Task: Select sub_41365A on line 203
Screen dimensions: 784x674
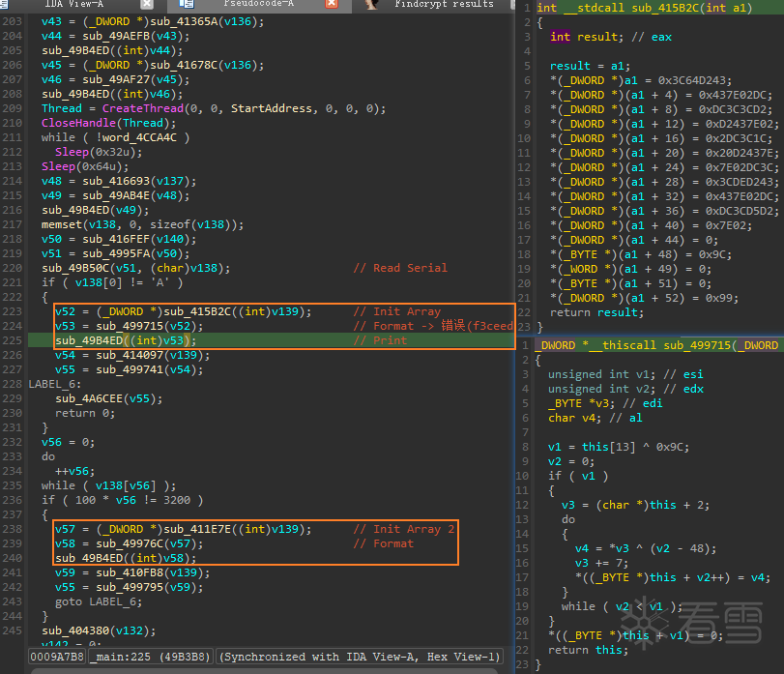Action: click(184, 21)
